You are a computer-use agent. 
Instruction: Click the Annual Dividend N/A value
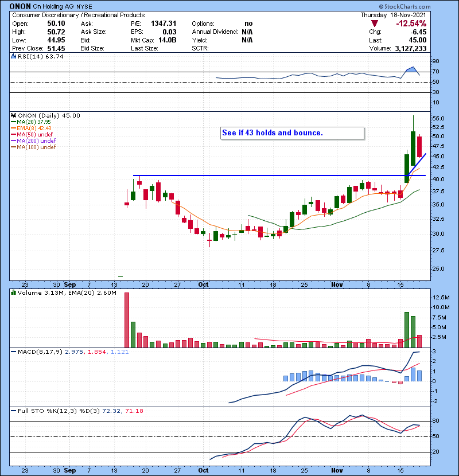[247, 32]
